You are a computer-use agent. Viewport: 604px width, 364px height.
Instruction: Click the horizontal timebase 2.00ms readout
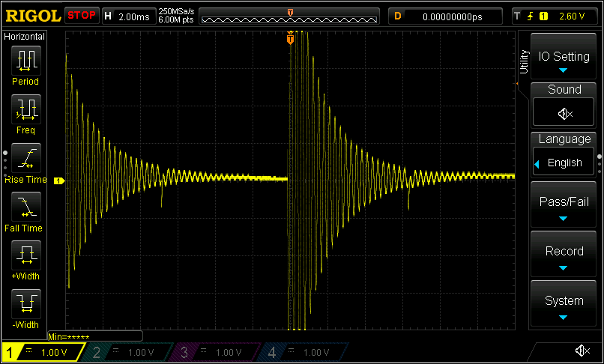[134, 16]
